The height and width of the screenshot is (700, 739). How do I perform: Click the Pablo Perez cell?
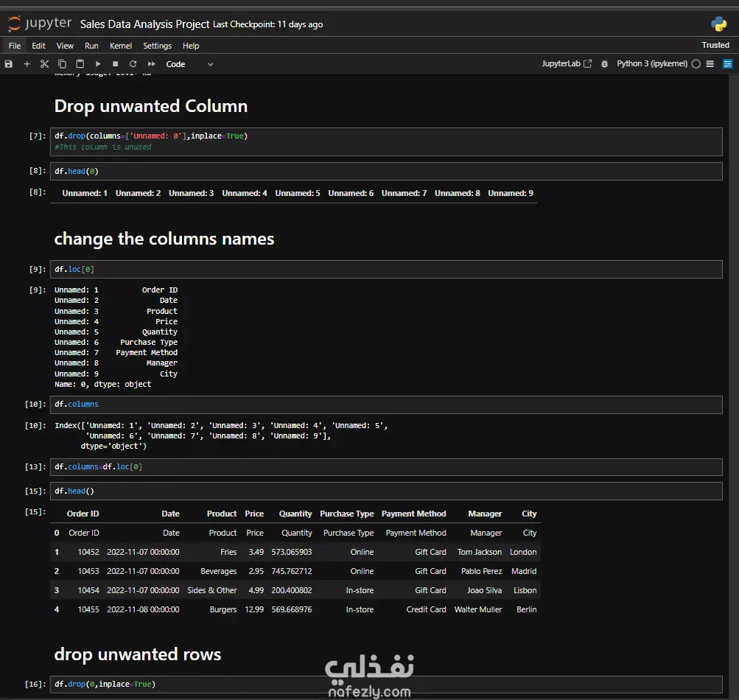tap(481, 571)
